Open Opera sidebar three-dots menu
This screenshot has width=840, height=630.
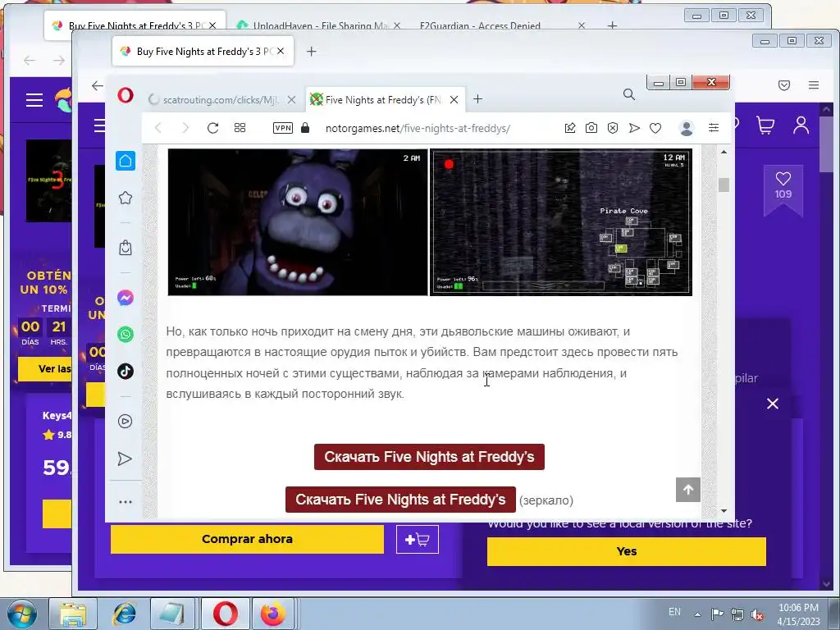(x=126, y=502)
